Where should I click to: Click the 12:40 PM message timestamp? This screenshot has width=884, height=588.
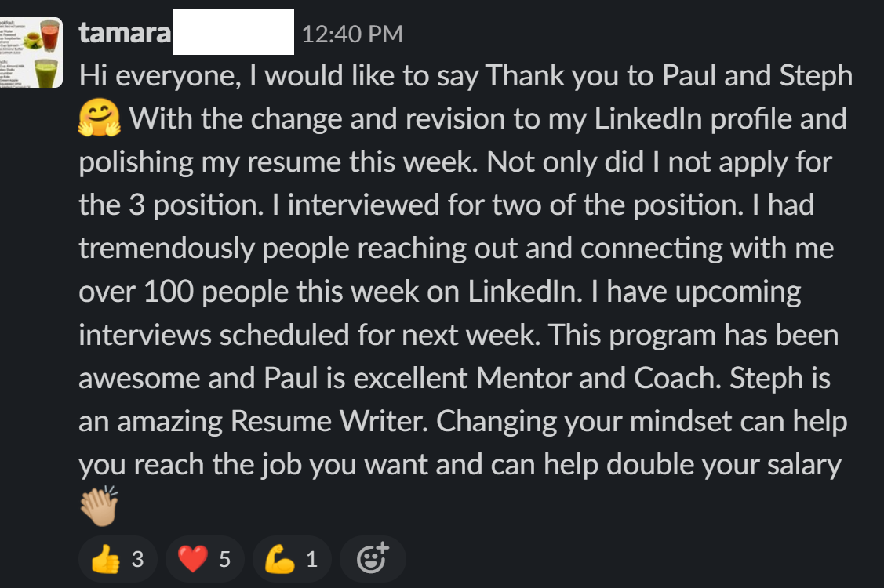pyautogui.click(x=351, y=34)
